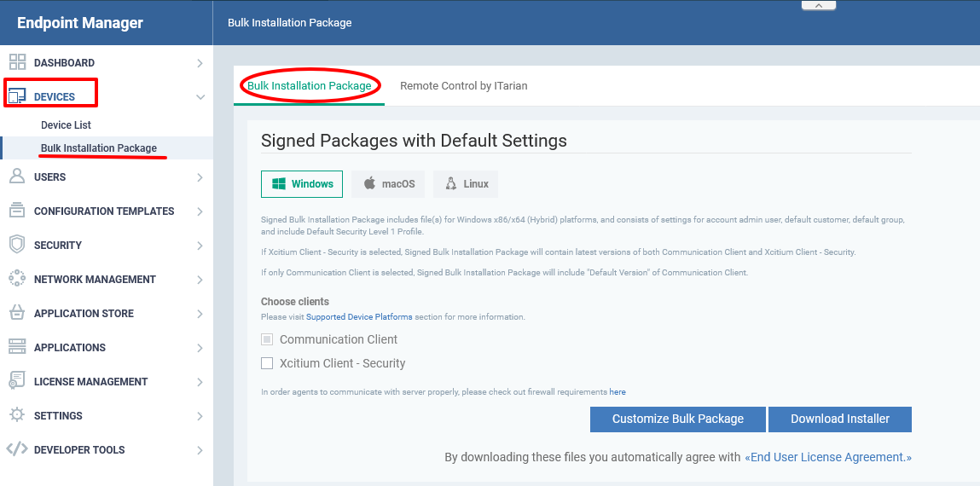Collapse the top header with the caret button
980x486 pixels.
818,5
